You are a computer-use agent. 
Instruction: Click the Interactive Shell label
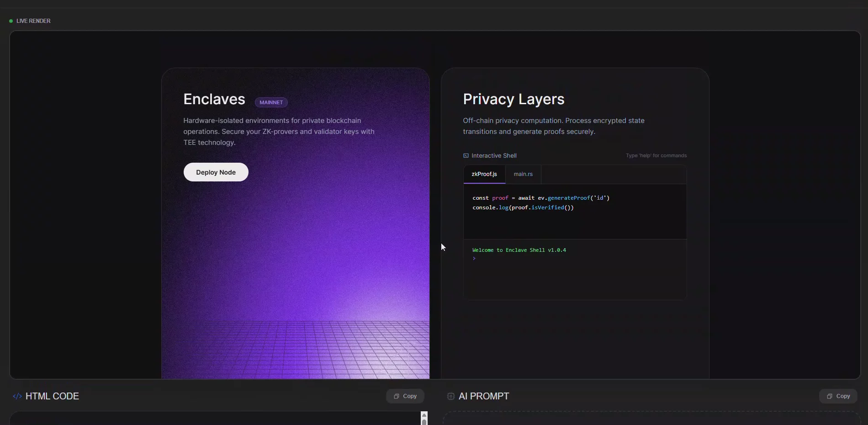[x=494, y=156]
